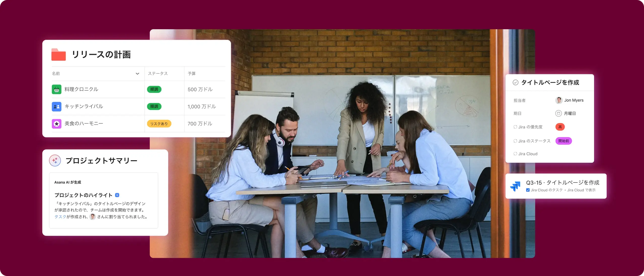Expand the 名前 column dropdown in リリースの計画
The image size is (644, 276).
pyautogui.click(x=137, y=73)
